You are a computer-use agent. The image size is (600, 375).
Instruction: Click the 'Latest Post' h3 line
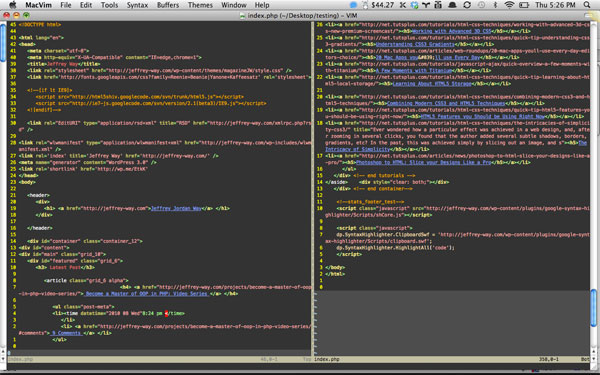[x=65, y=267]
